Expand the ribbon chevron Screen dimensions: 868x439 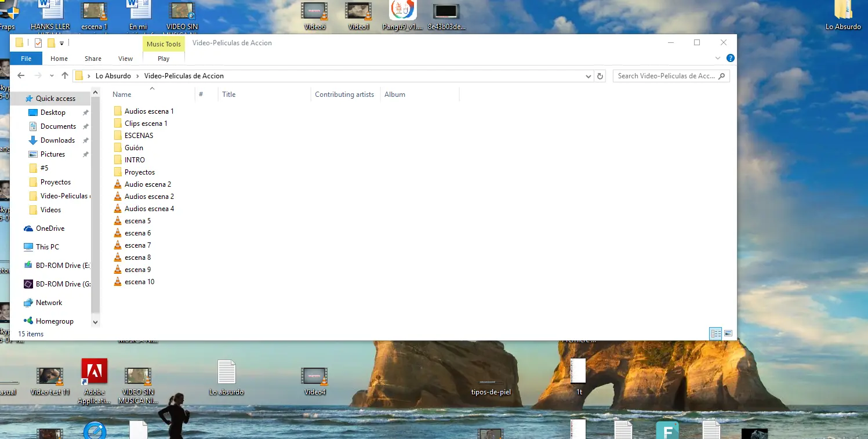718,58
